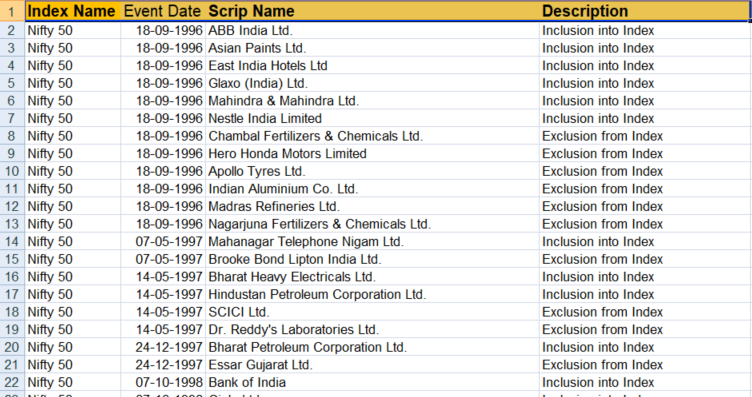Click Chambal Fertilizers & Chemicals Ltd. cell
This screenshot has height=397, width=752.
point(372,136)
